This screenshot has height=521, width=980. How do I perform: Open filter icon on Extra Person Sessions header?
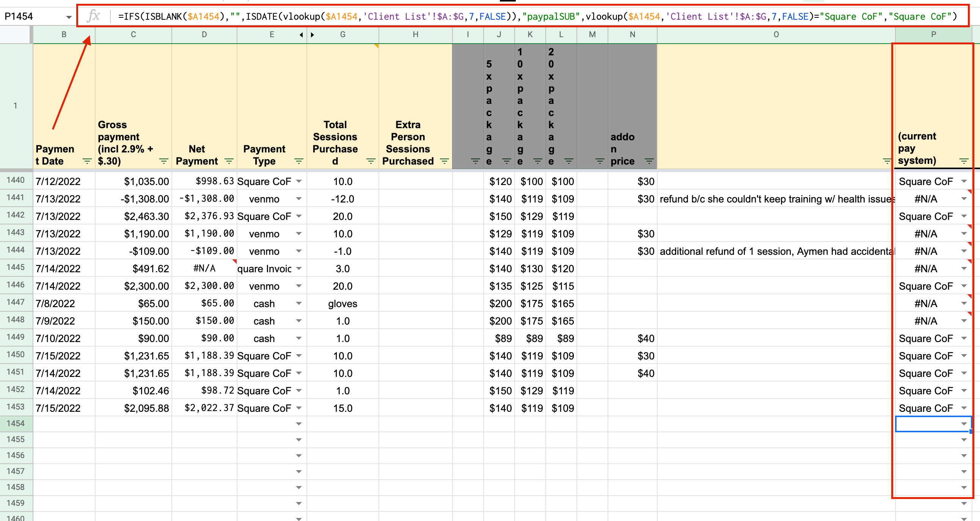pyautogui.click(x=444, y=161)
